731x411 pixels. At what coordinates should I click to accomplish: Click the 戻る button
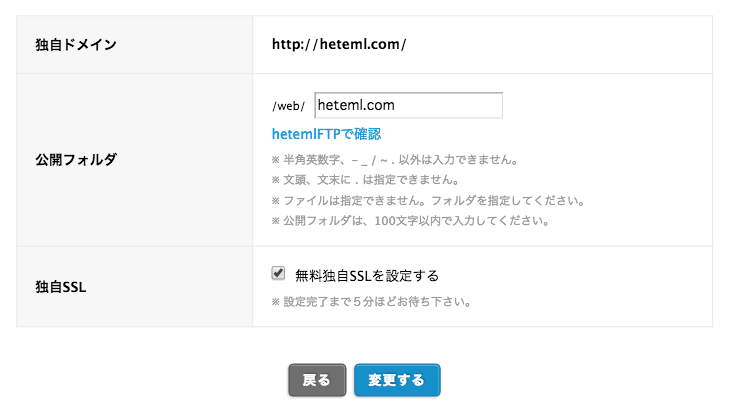317,380
